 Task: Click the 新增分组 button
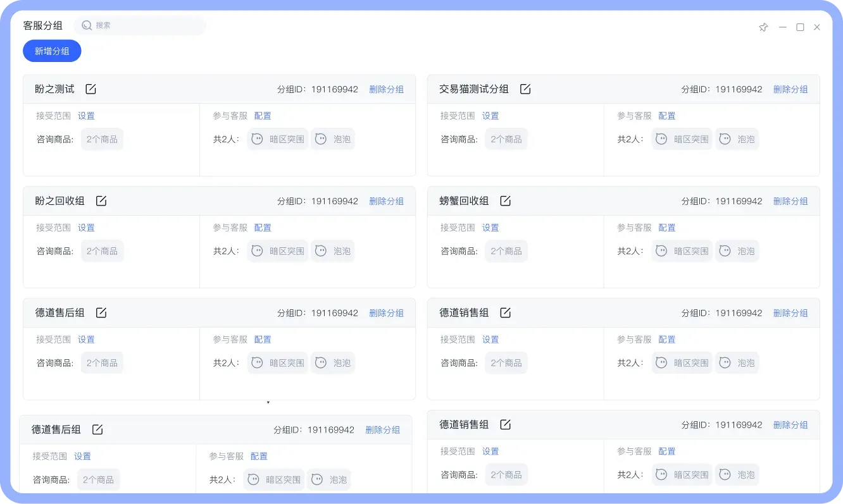(52, 51)
